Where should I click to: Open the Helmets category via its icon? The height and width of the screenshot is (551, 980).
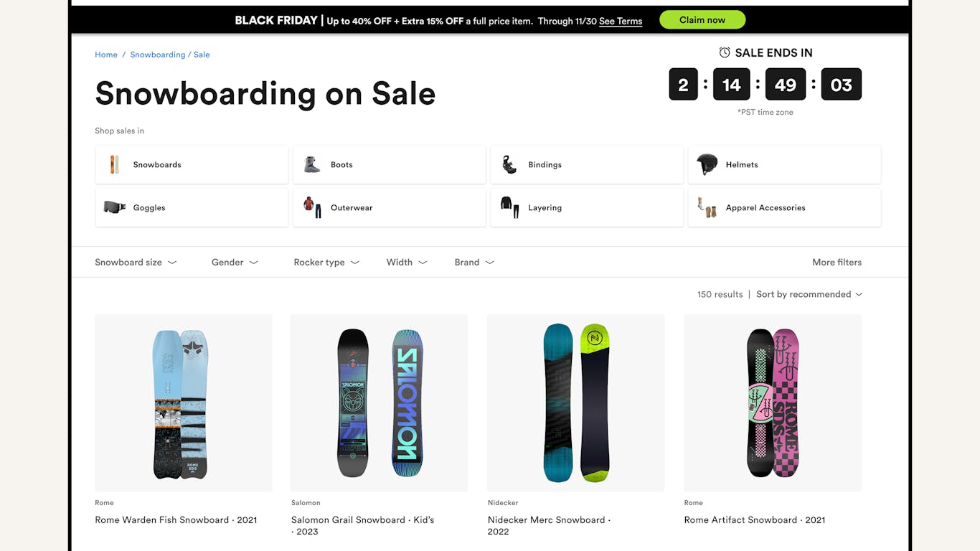(x=707, y=164)
